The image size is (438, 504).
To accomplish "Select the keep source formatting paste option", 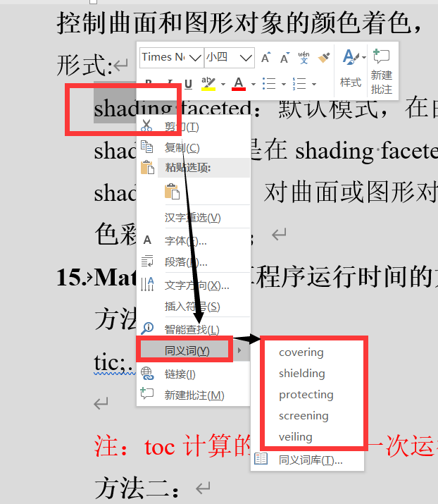I will pos(172,192).
